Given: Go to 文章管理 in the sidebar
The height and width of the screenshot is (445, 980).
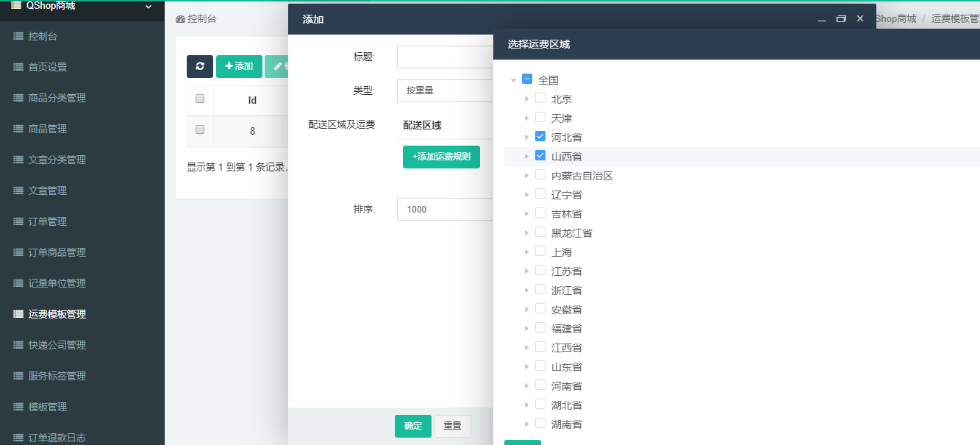Looking at the screenshot, I should (x=47, y=191).
